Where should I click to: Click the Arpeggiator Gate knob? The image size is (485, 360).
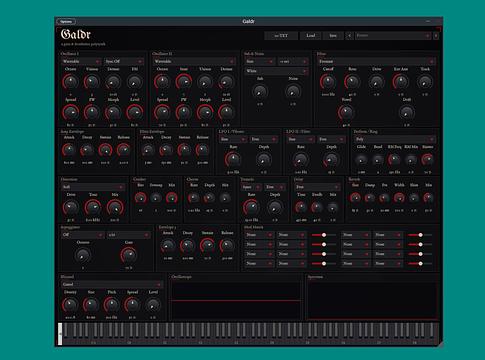tap(128, 256)
